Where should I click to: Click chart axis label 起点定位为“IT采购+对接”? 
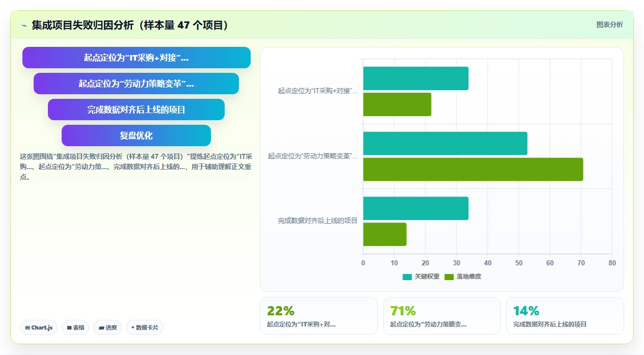(x=317, y=91)
